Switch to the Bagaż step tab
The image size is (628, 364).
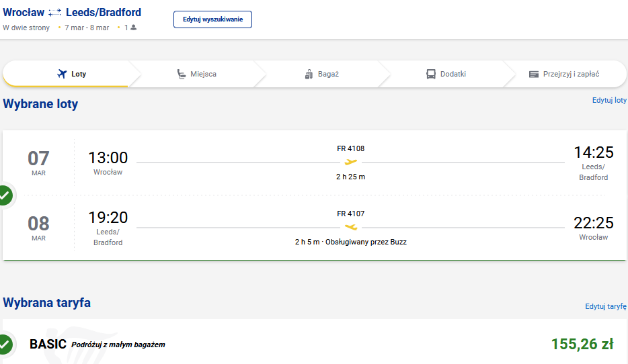(x=321, y=74)
